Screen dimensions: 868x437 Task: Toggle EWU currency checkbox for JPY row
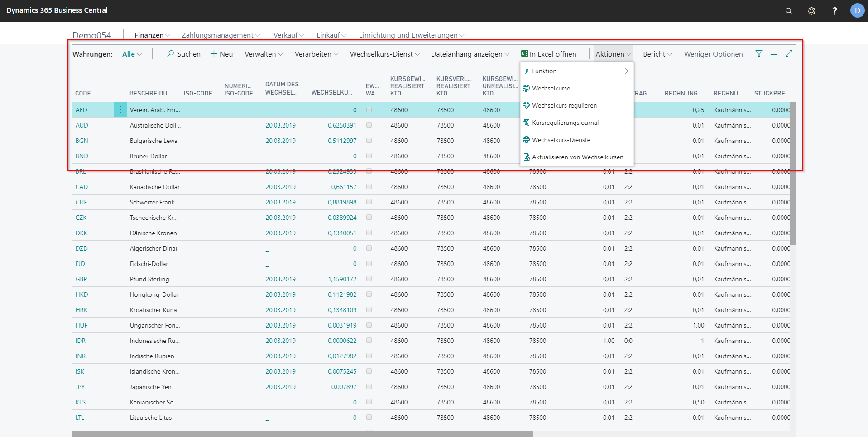tap(369, 386)
